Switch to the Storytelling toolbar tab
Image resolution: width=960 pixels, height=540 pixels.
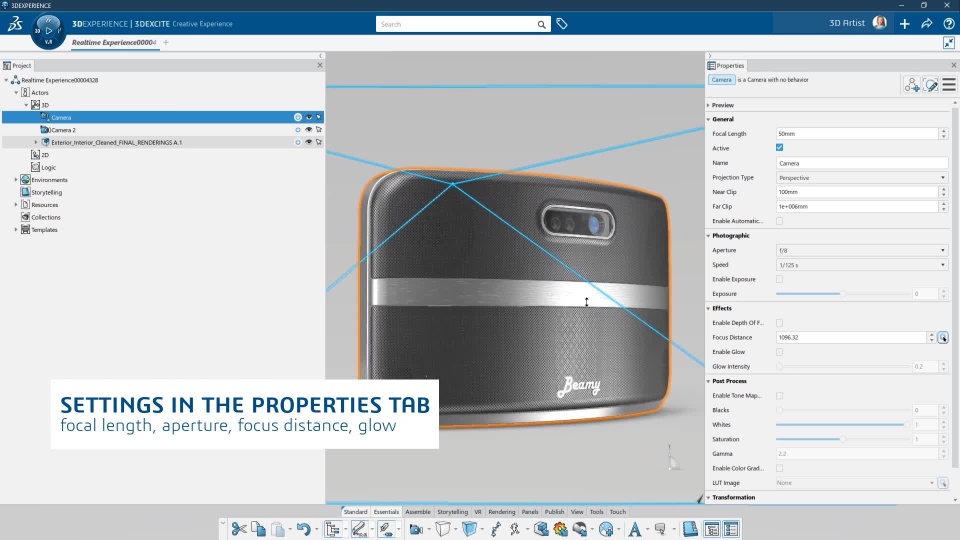452,512
